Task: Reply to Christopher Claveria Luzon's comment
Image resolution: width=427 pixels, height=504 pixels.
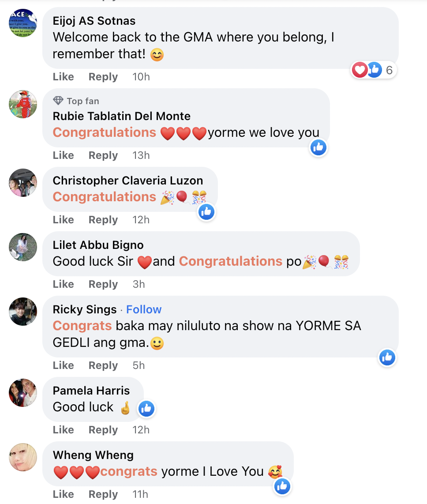Action: (x=103, y=220)
